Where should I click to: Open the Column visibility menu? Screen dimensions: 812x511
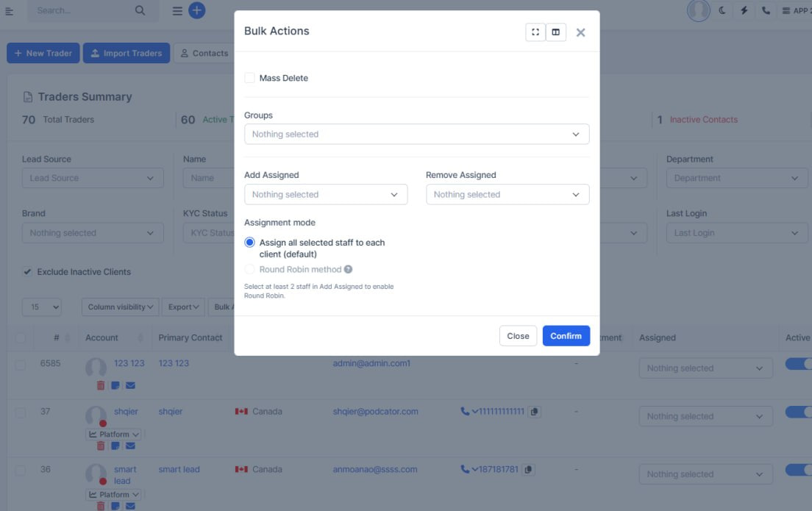pyautogui.click(x=120, y=307)
